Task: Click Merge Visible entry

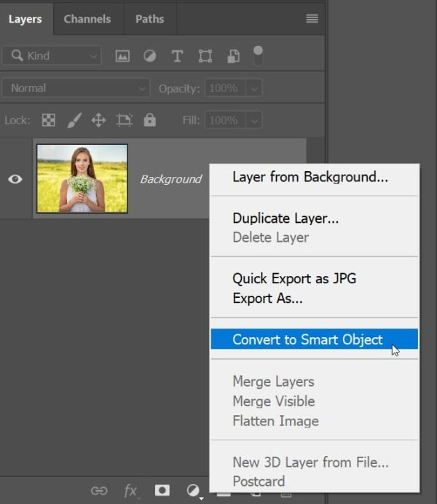Action: tap(315, 401)
